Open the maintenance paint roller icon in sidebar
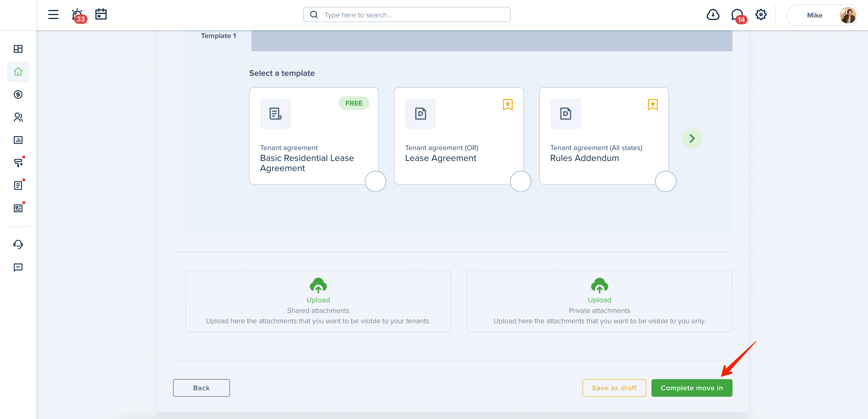The height and width of the screenshot is (419, 868). [x=19, y=163]
